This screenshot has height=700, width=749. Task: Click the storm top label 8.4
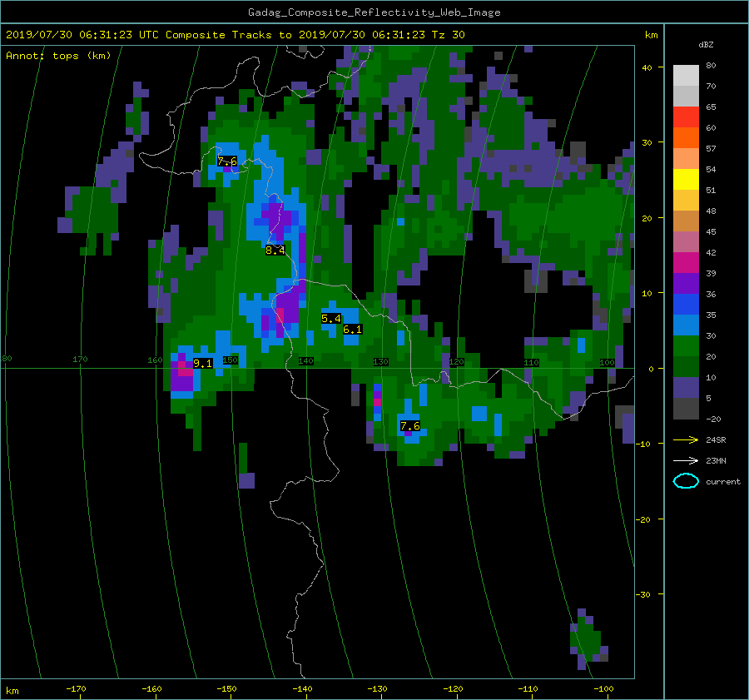[x=275, y=250]
